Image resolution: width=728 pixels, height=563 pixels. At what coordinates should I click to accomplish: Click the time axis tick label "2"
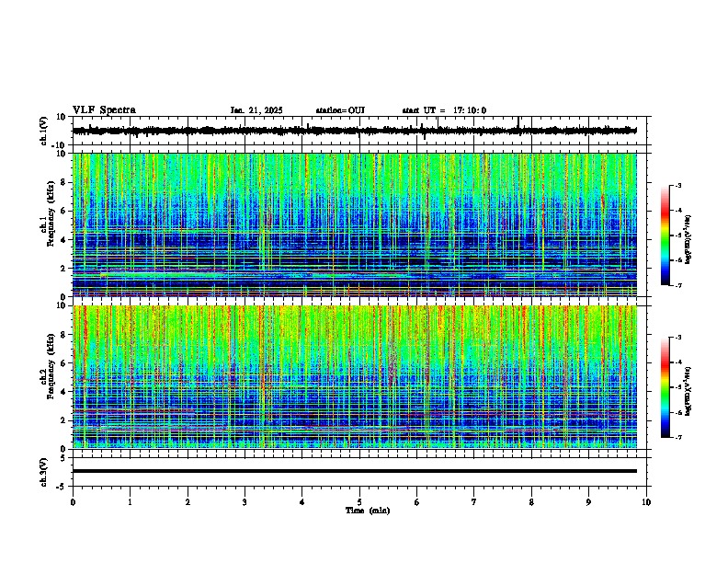(188, 502)
